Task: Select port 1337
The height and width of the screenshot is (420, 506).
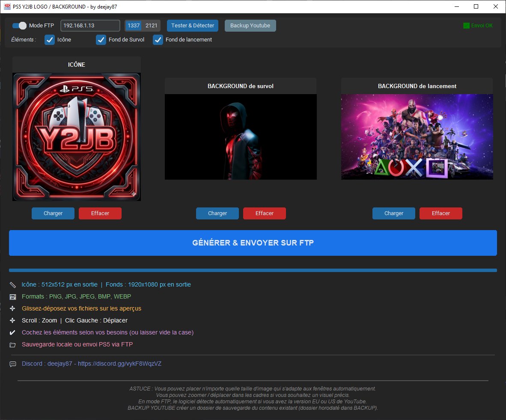Action: coord(133,26)
